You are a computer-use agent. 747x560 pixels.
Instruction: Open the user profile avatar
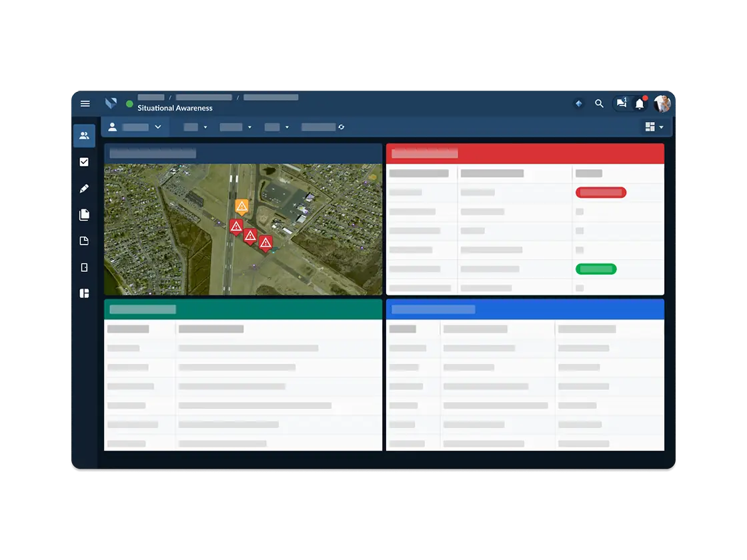coord(662,103)
